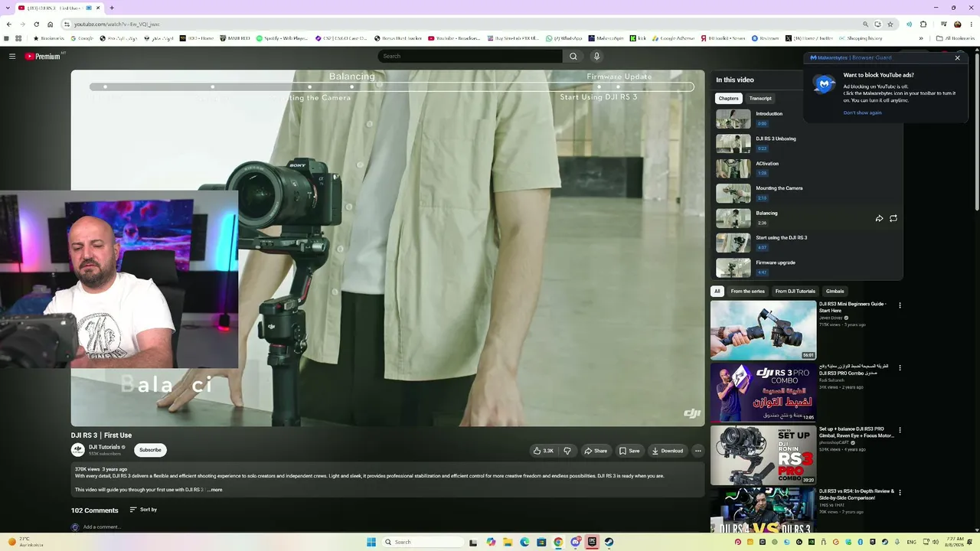Click Don't show again in Malwarebytes popup
Viewport: 980px width, 551px height.
pyautogui.click(x=862, y=112)
